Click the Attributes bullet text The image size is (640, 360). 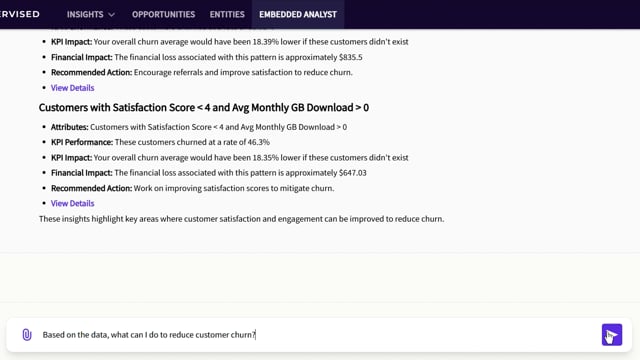tap(199, 127)
